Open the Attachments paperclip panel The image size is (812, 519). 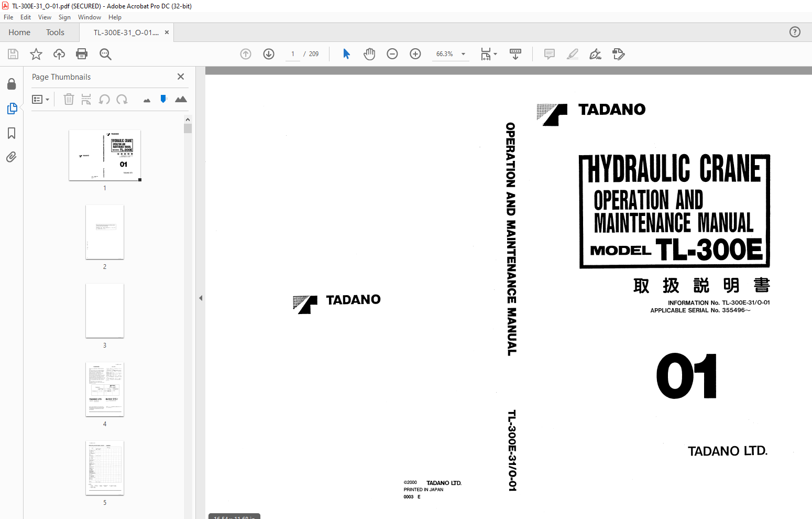click(x=12, y=157)
